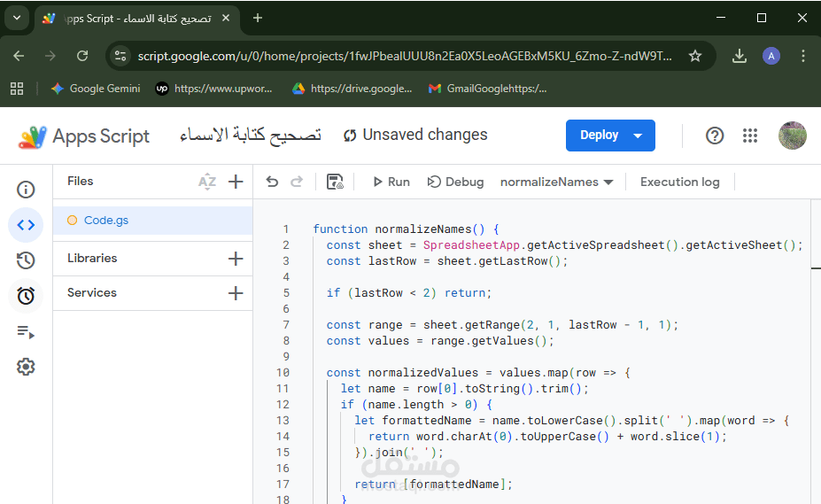821x504 pixels.
Task: Open Chrome downloads icon
Action: tap(740, 56)
